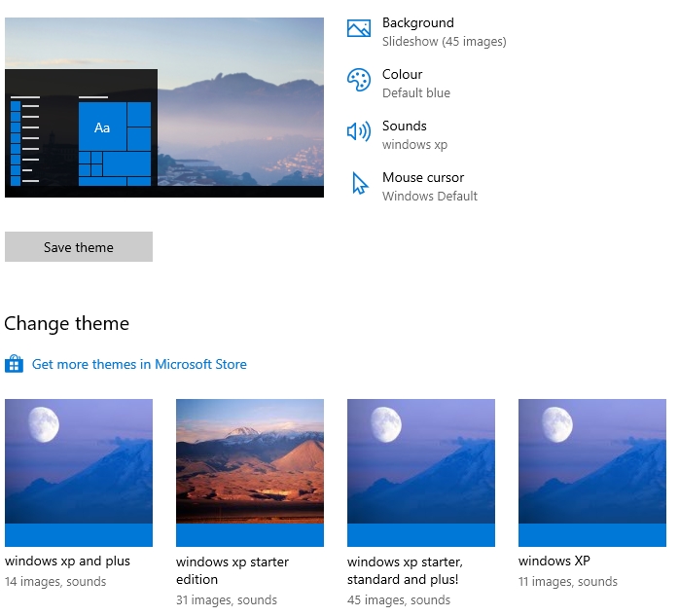Screen dimensions: 679x616
Task: Click the 'windows xp and plus' title text
Action: tap(67, 561)
